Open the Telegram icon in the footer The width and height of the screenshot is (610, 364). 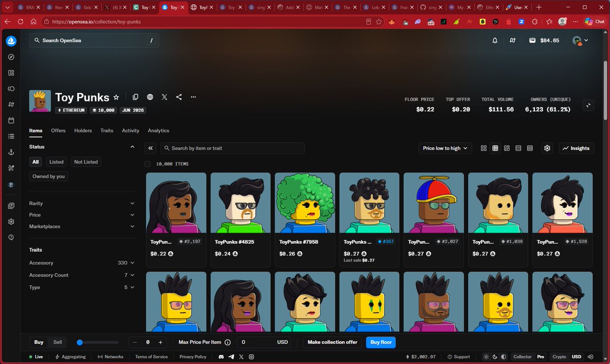pyautogui.click(x=232, y=357)
